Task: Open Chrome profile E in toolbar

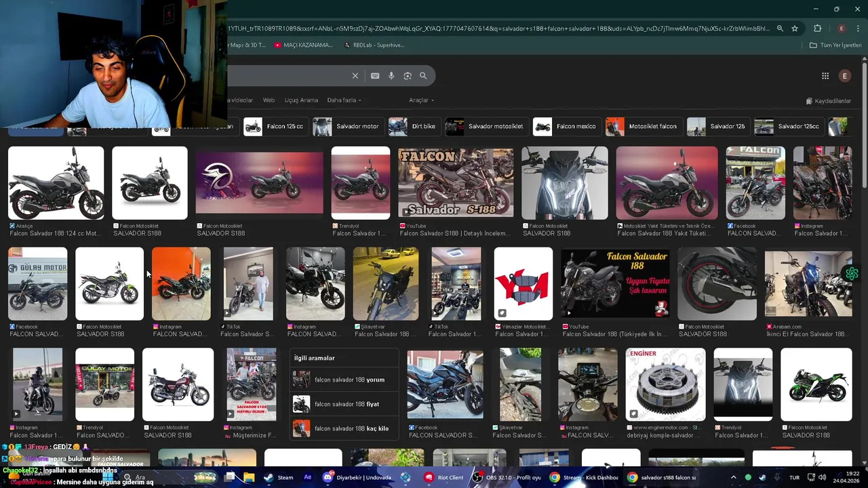Action: click(x=842, y=28)
